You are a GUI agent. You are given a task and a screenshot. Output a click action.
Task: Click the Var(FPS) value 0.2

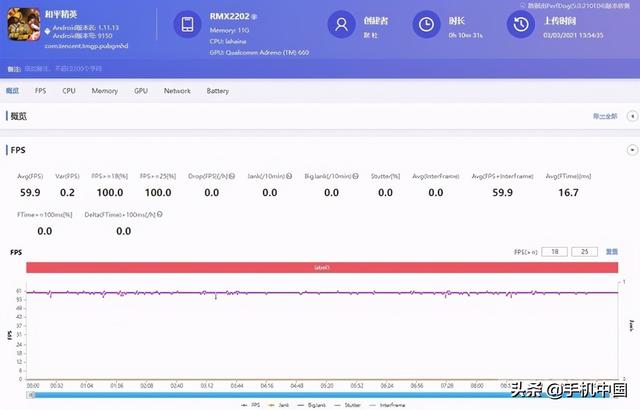click(67, 193)
